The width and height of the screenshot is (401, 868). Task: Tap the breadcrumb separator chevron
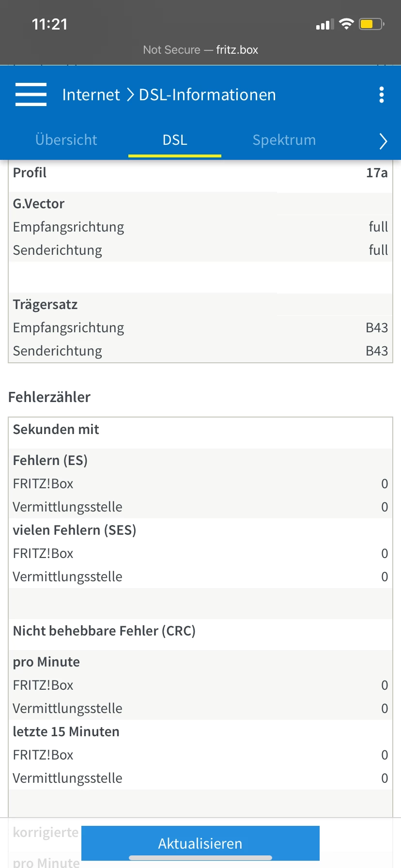coord(130,95)
